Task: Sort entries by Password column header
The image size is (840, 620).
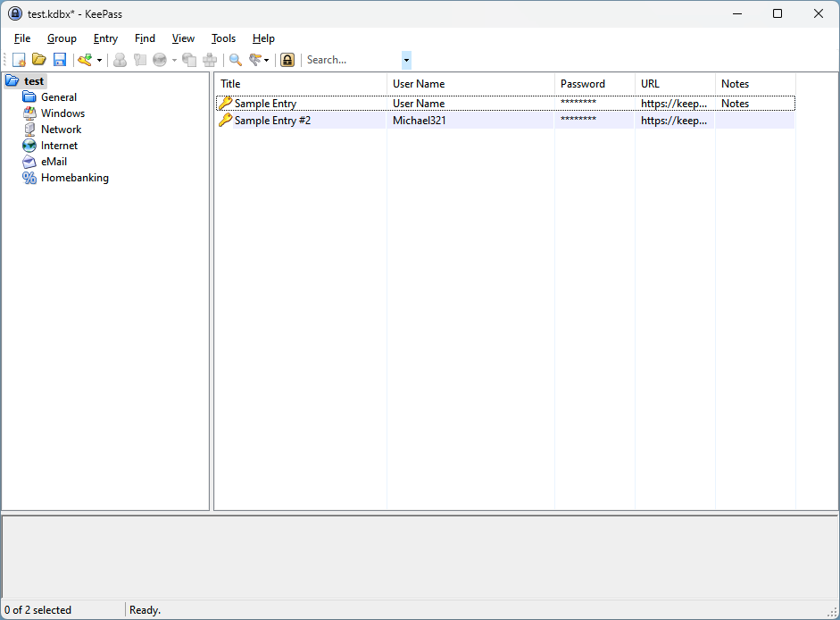Action: tap(595, 84)
